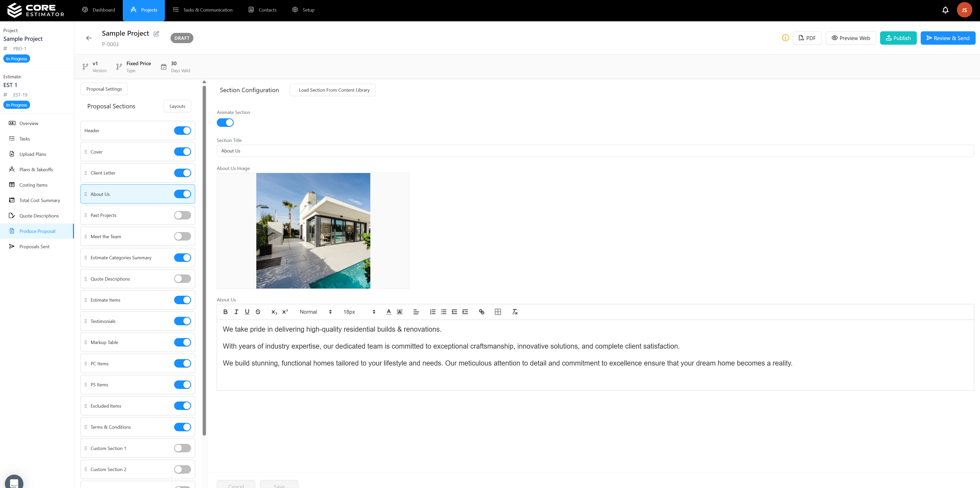
Task: Click the superscript icon
Action: pos(285,312)
